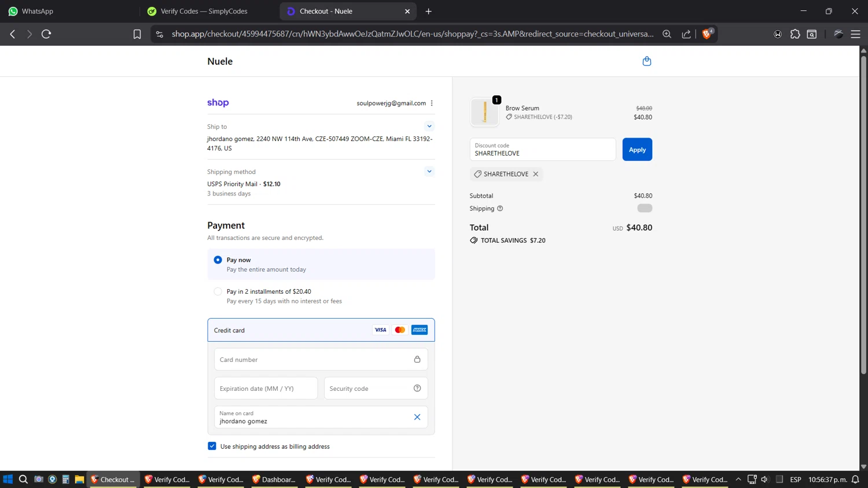
Task: Open the browser extensions puzzle icon
Action: point(795,34)
